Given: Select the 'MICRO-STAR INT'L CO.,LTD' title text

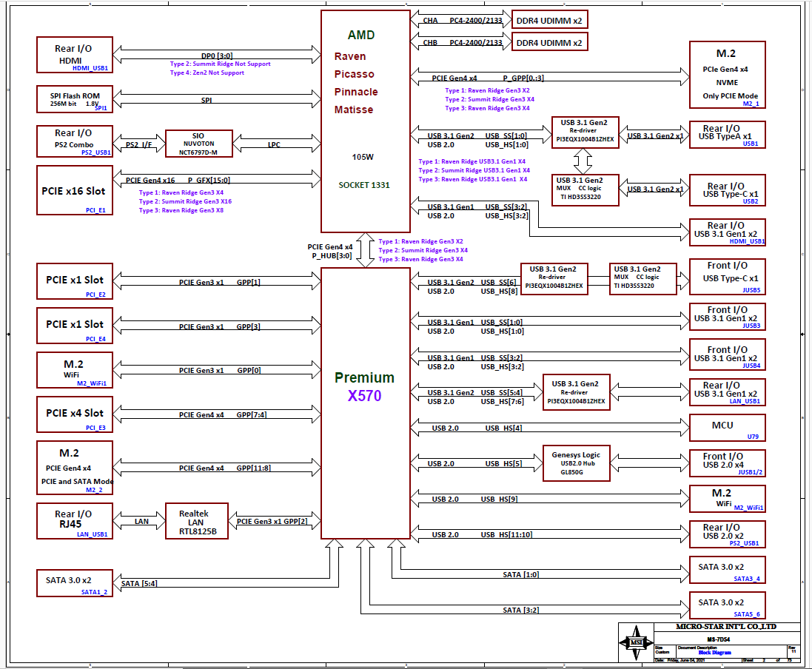Looking at the screenshot, I should 726,627.
